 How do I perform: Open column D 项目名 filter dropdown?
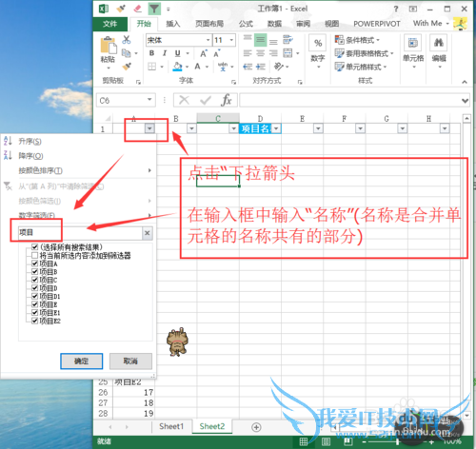pyautogui.click(x=276, y=128)
